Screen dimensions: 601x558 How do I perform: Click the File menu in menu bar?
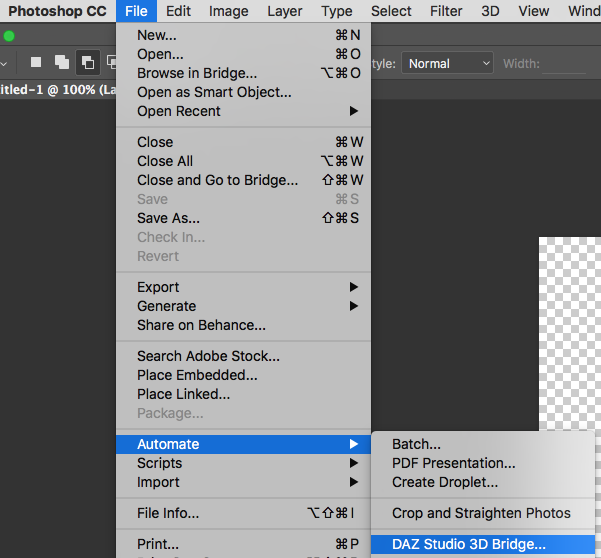tap(136, 11)
